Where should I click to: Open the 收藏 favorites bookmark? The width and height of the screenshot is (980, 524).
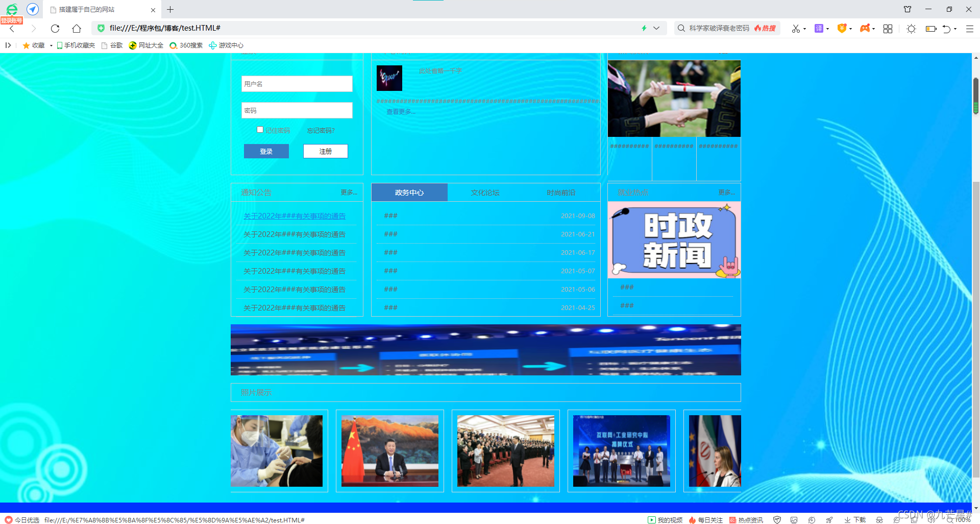[34, 45]
